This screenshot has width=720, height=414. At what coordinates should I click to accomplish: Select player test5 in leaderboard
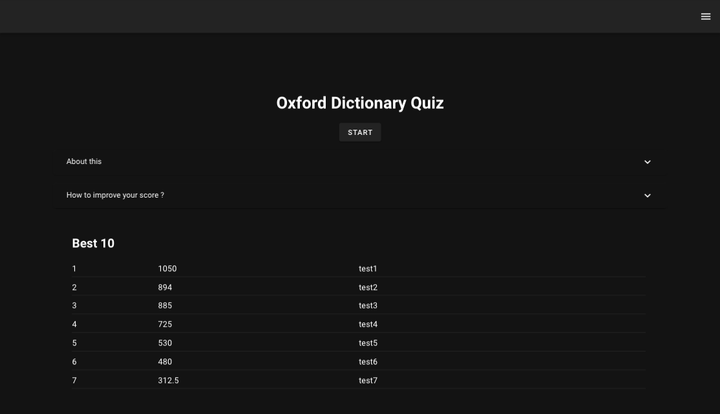[368, 344]
